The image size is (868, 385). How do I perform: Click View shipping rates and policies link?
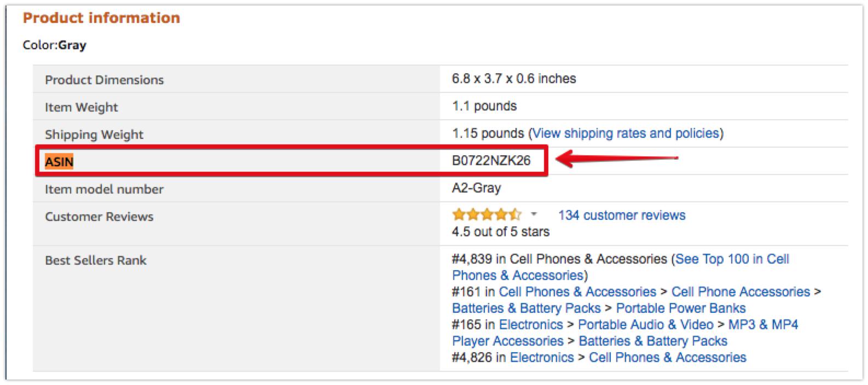(x=626, y=133)
